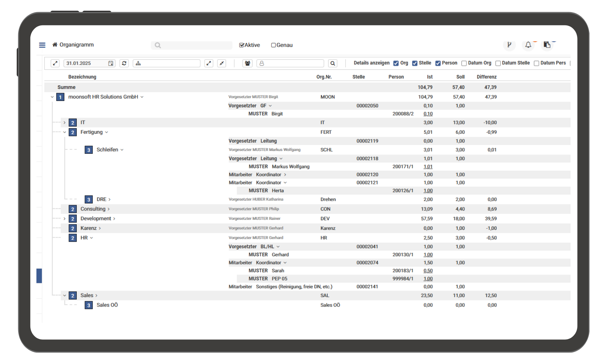Click the documents copy icon in header
The width and height of the screenshot is (607, 364).
pyautogui.click(x=547, y=45)
